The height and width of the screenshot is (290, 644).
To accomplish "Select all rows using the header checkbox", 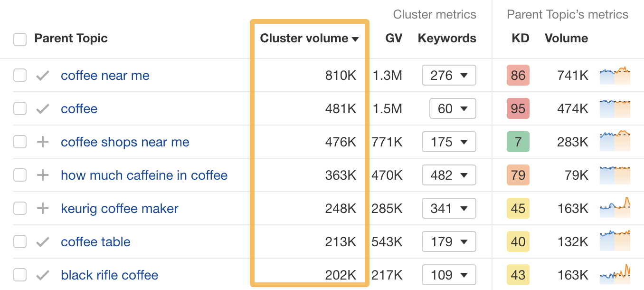I will tap(20, 39).
